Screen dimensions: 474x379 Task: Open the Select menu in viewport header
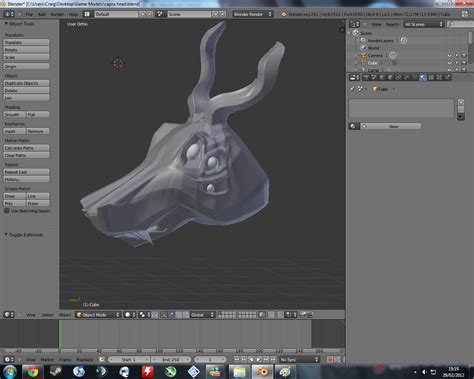point(48,315)
